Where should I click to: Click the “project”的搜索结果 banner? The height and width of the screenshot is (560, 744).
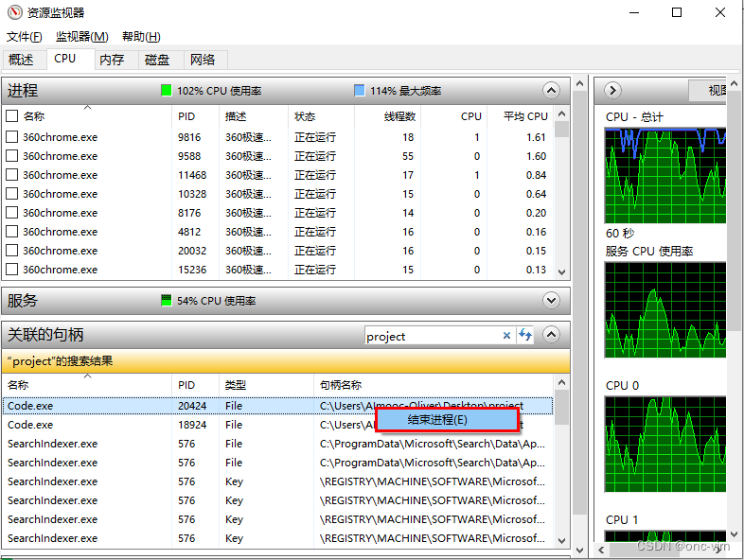286,361
